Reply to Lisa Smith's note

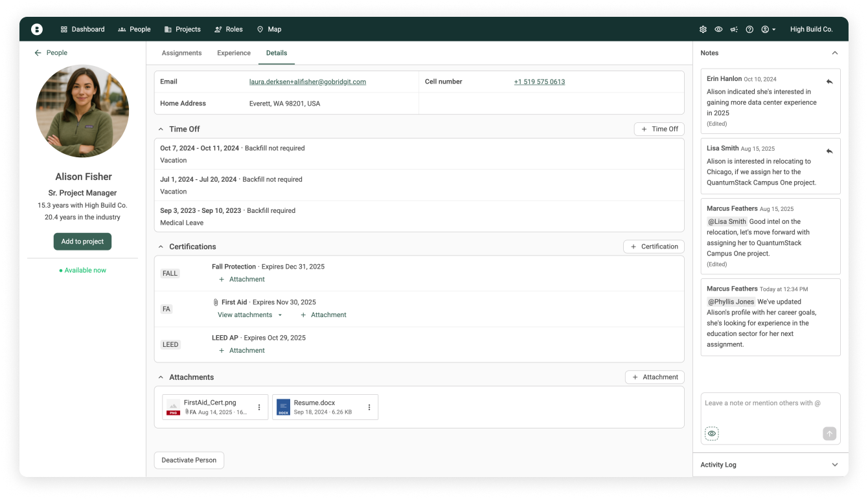coord(829,151)
